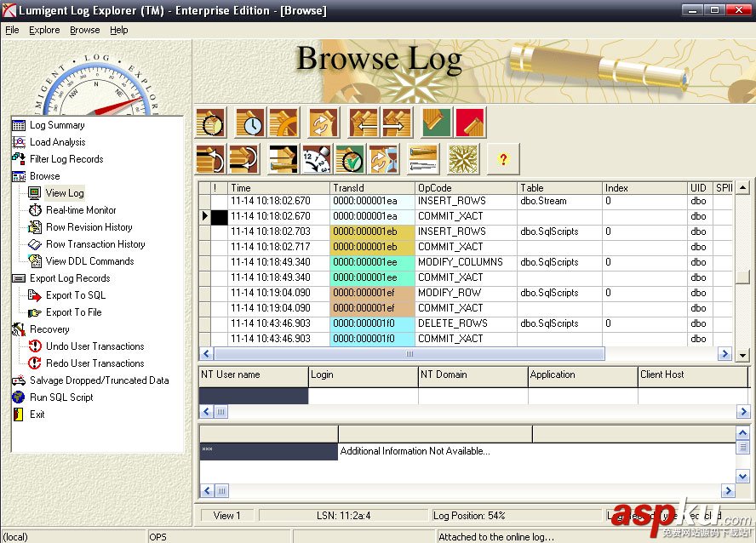The width and height of the screenshot is (756, 543).
Task: Click the refresh arrows log toolbar icon
Action: click(x=323, y=123)
